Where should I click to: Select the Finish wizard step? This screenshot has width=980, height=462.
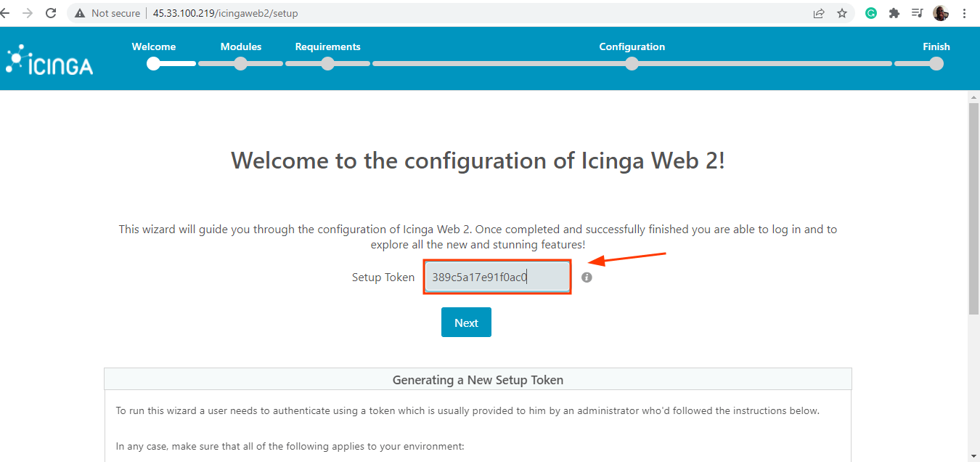click(936, 63)
